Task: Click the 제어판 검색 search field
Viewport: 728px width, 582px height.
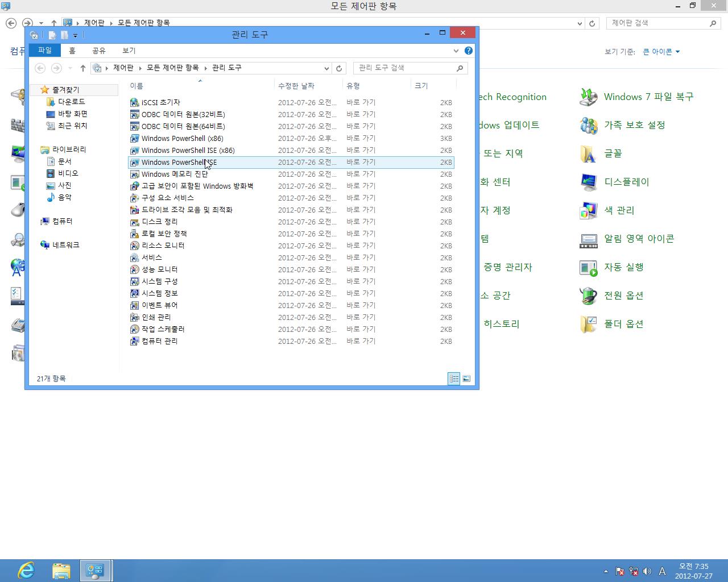Action: pyautogui.click(x=663, y=23)
